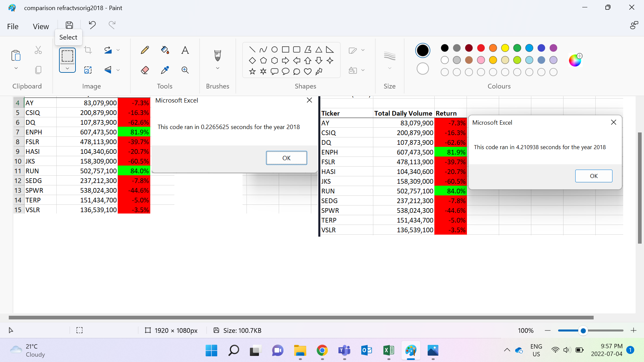
Task: Open the Paste options dropdown
Action: (16, 68)
